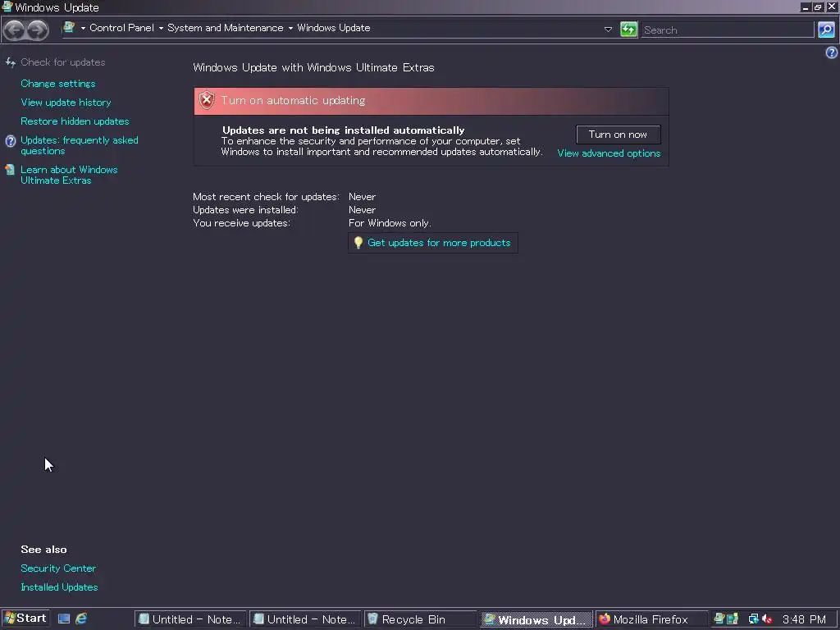
Task: Click the Turn on now button
Action: click(x=619, y=135)
